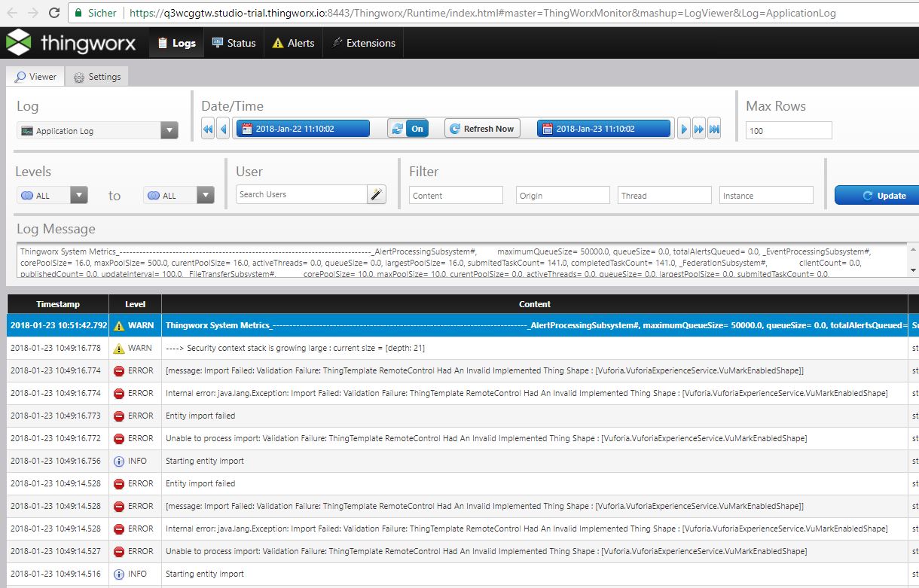Click the INFO icon at 10:49:14.516
This screenshot has height=588, width=919.
coord(119,574)
